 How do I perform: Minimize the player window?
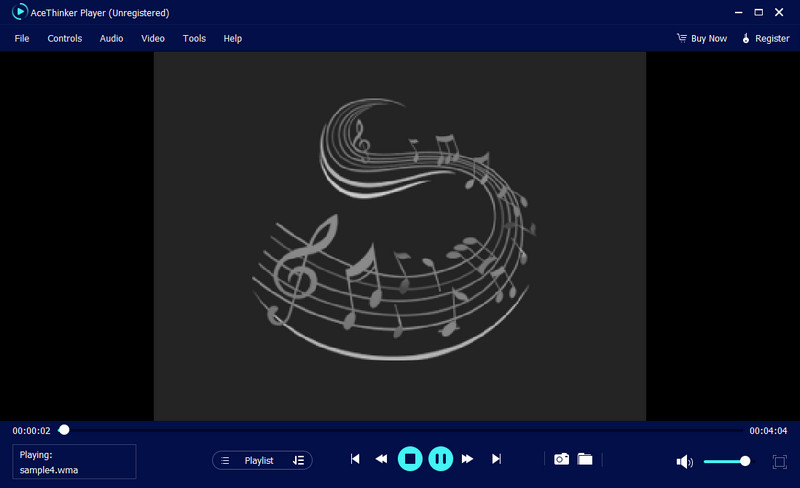coord(738,12)
